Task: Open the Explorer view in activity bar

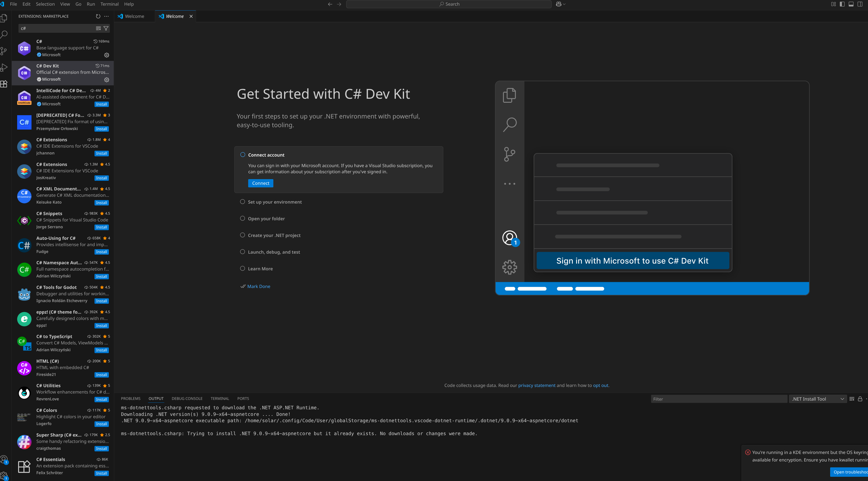Action: click(x=4, y=18)
